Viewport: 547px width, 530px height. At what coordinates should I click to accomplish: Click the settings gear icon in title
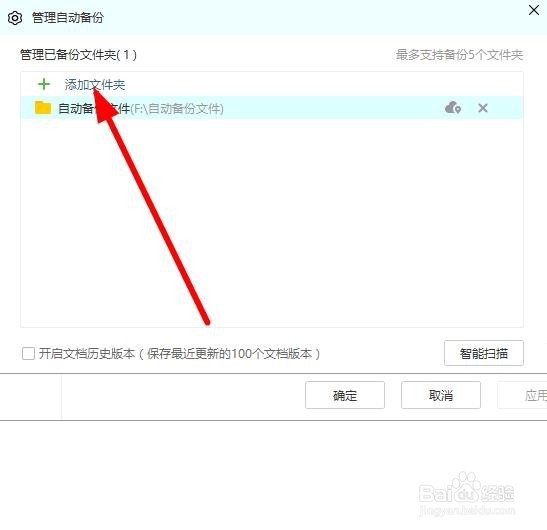tap(15, 18)
